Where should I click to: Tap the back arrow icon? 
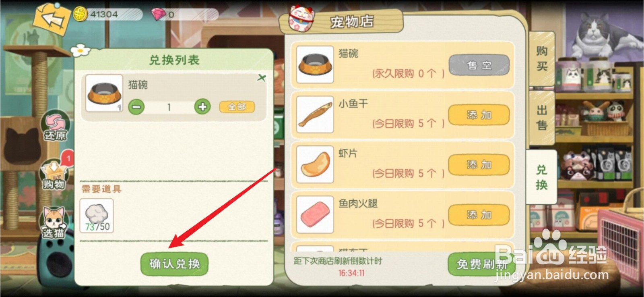[51, 19]
